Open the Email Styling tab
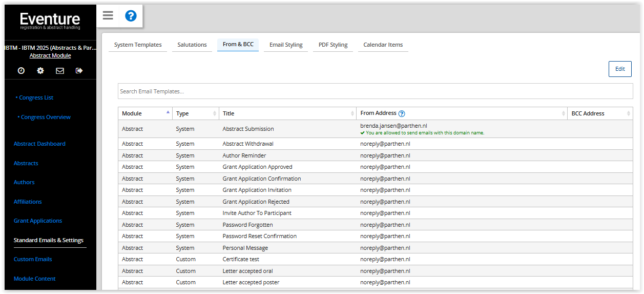644x294 pixels. (x=286, y=45)
